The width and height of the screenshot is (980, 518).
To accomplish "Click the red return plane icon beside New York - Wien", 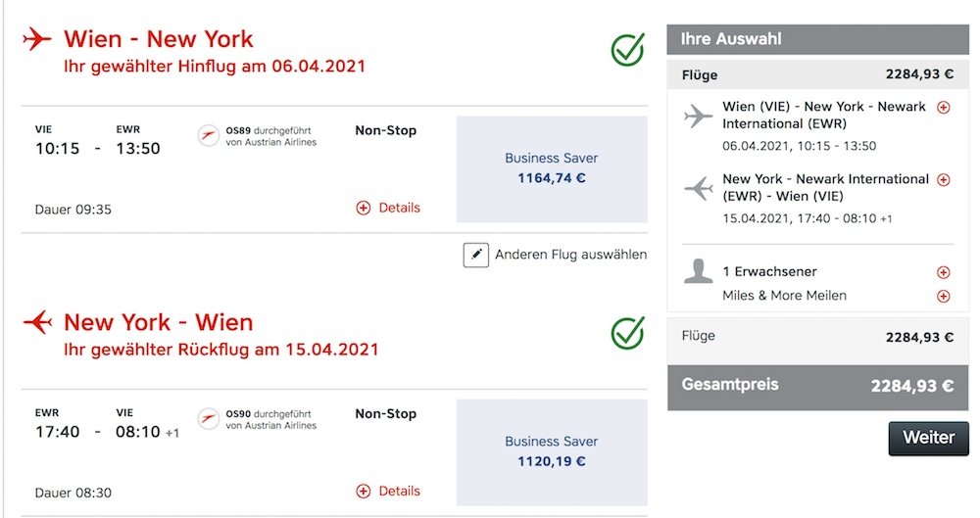I will click(37, 322).
